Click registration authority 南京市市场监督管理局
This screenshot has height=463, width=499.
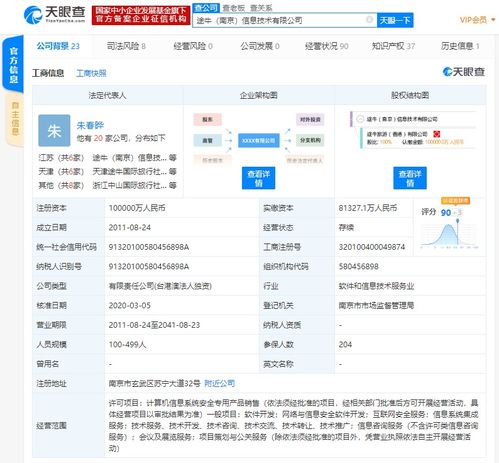click(x=376, y=305)
